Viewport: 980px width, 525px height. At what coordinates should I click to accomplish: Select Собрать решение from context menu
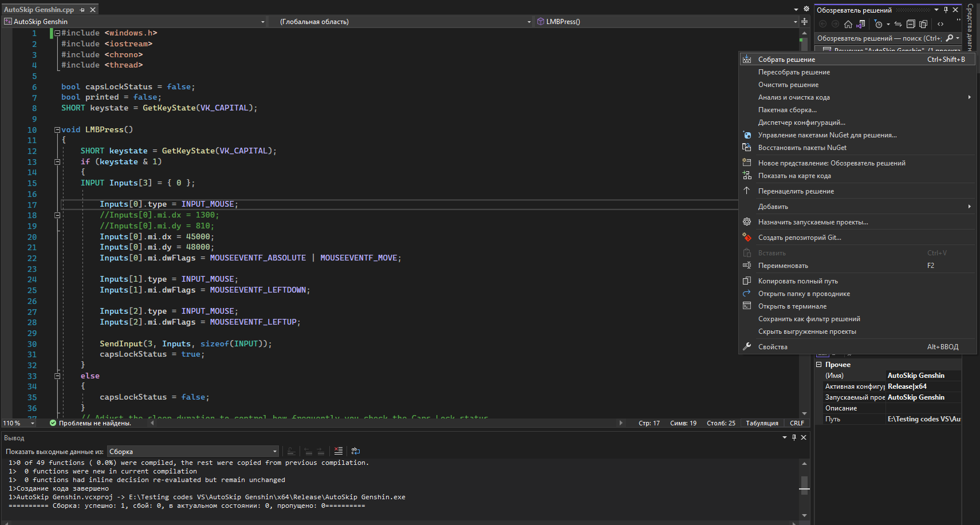point(857,60)
